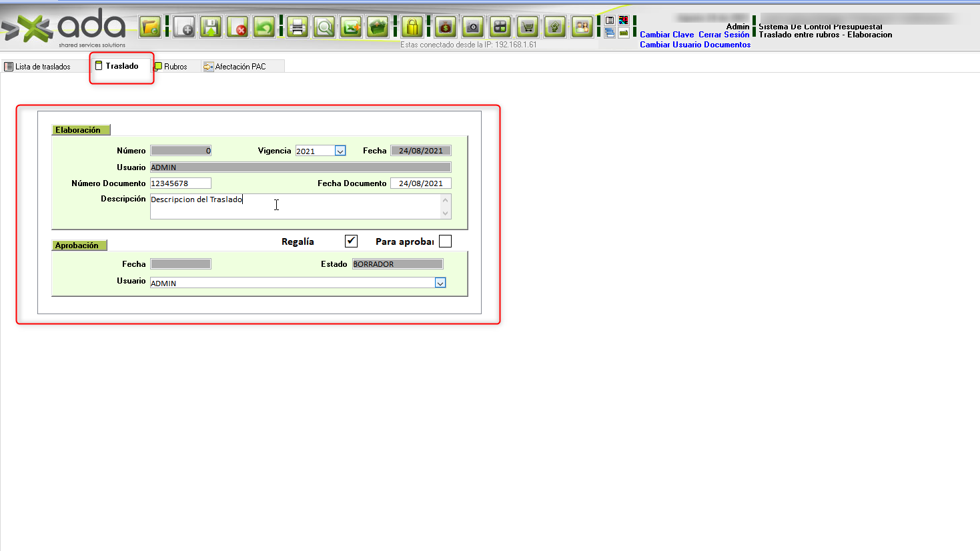Open the Vigencia year dropdown
Viewport: 980px width, 551px height.
[340, 151]
